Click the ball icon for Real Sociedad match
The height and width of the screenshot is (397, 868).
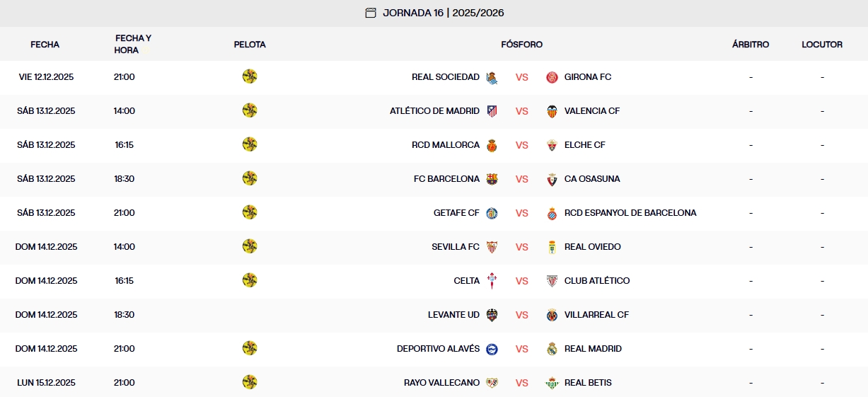pos(250,76)
